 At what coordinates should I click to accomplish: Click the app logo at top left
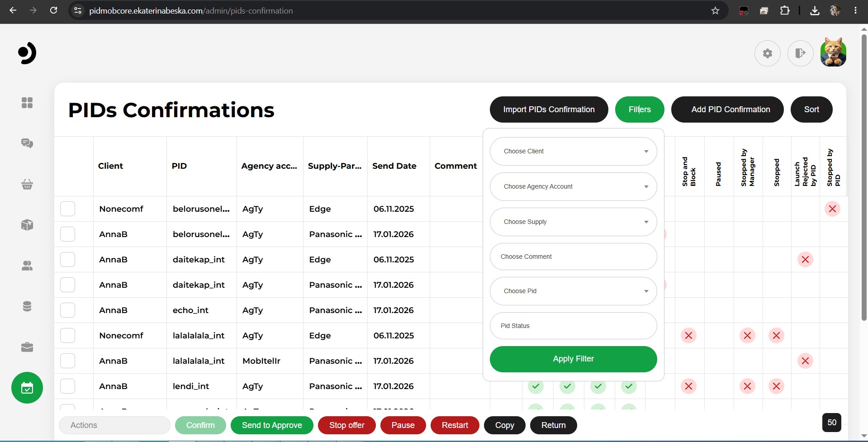click(x=27, y=53)
